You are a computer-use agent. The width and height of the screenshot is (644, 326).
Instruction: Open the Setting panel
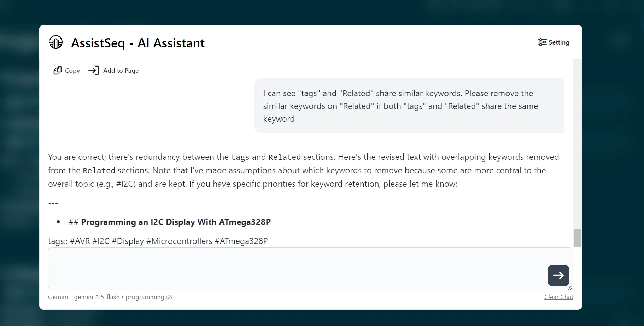point(553,42)
